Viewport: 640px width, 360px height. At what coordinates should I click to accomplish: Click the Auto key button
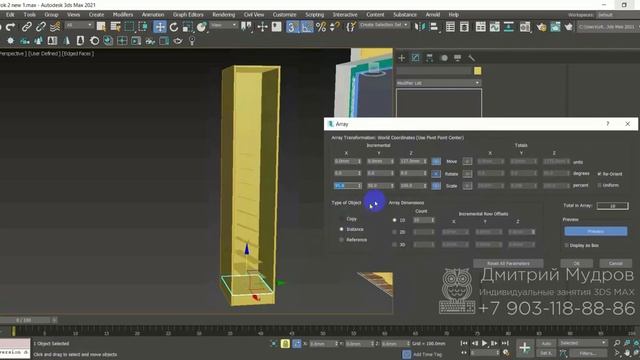546,343
